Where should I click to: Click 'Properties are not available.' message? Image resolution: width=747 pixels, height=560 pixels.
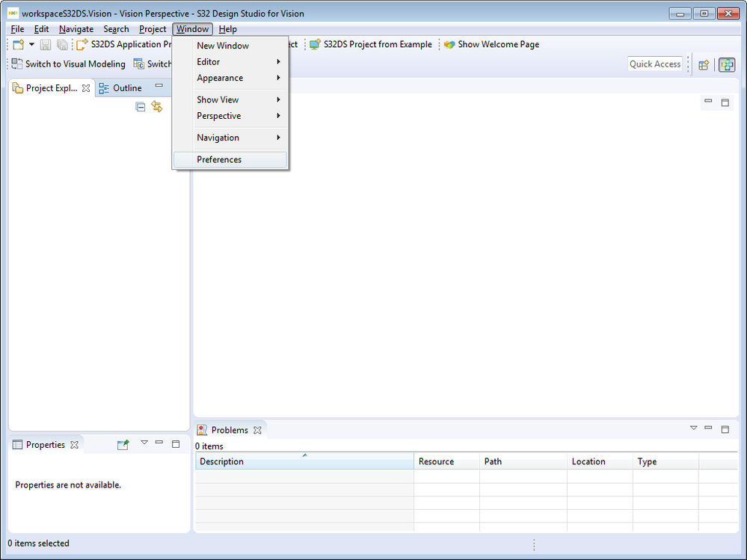pos(68,484)
